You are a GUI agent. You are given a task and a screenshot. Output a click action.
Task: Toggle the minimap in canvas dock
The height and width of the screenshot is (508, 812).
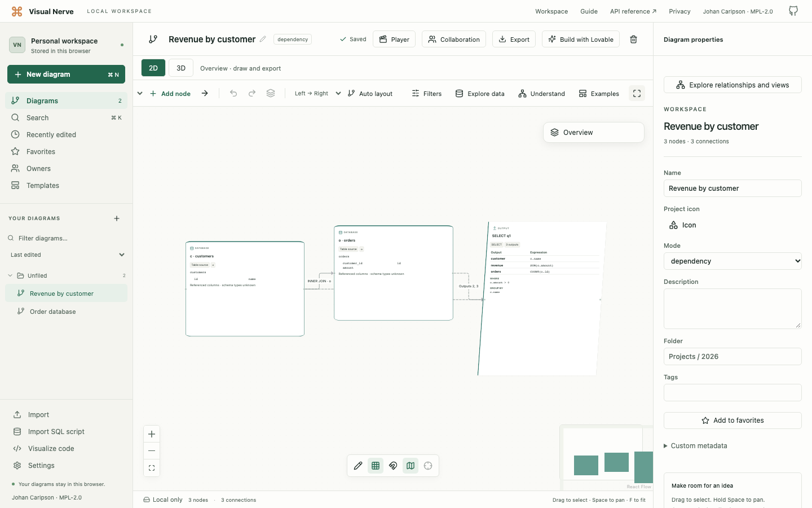click(411, 466)
